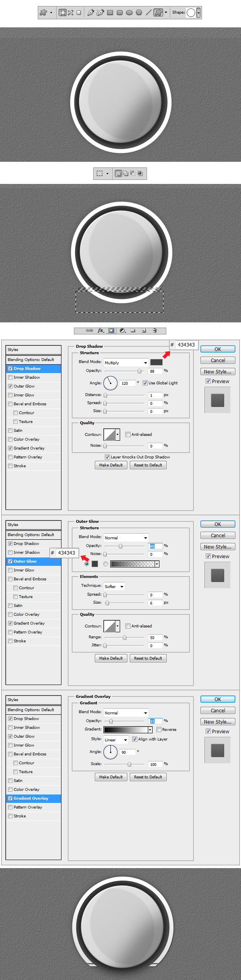The image size is (241, 980).
Task: Select Intersect with selection mode icon
Action: click(x=140, y=173)
